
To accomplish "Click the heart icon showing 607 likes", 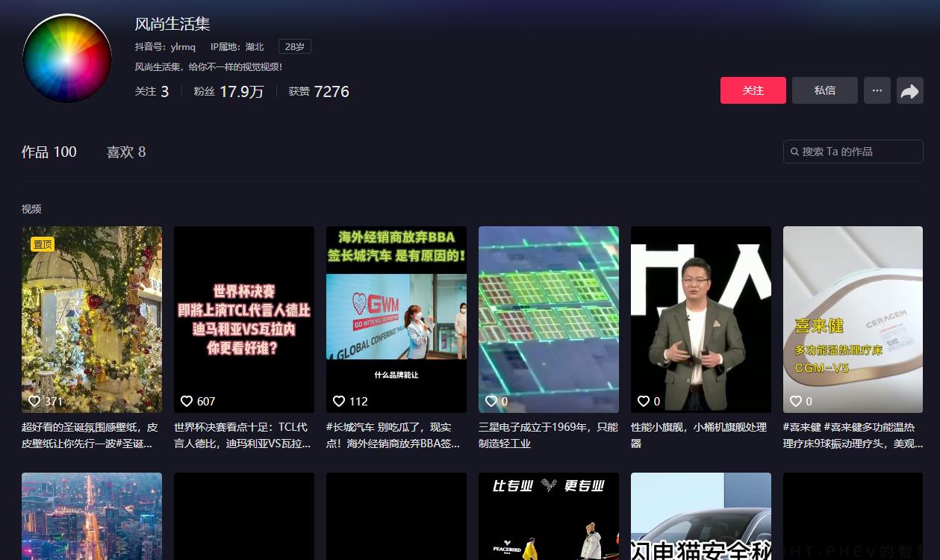I will tap(187, 401).
